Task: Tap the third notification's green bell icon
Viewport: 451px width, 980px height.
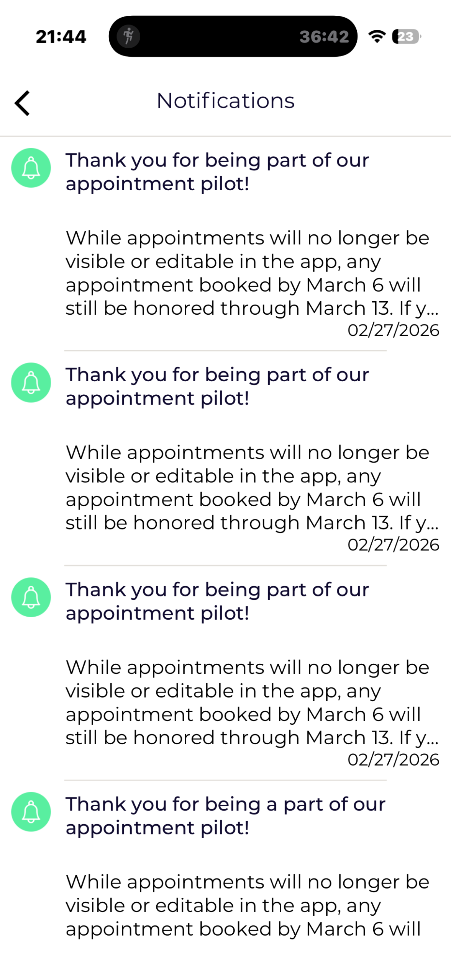Action: click(31, 597)
